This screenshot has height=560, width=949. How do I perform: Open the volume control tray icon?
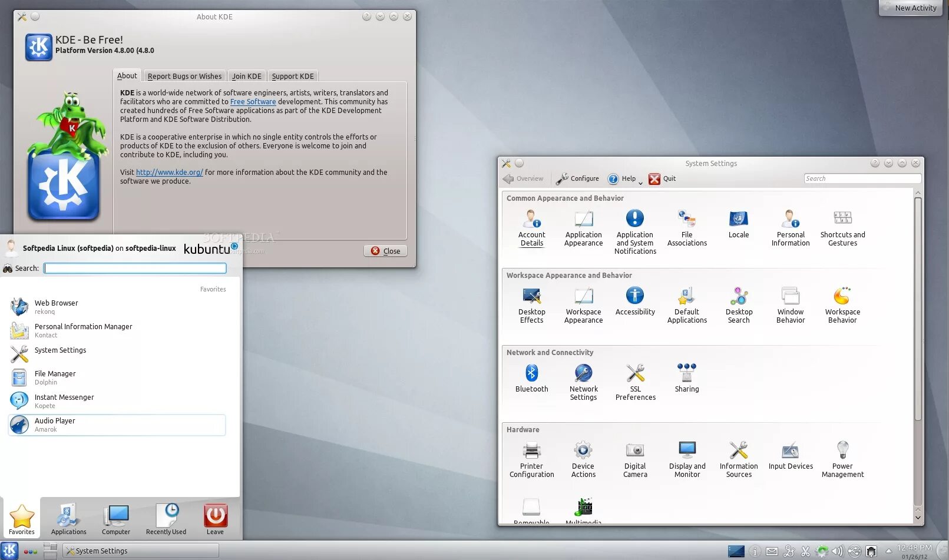coord(838,551)
